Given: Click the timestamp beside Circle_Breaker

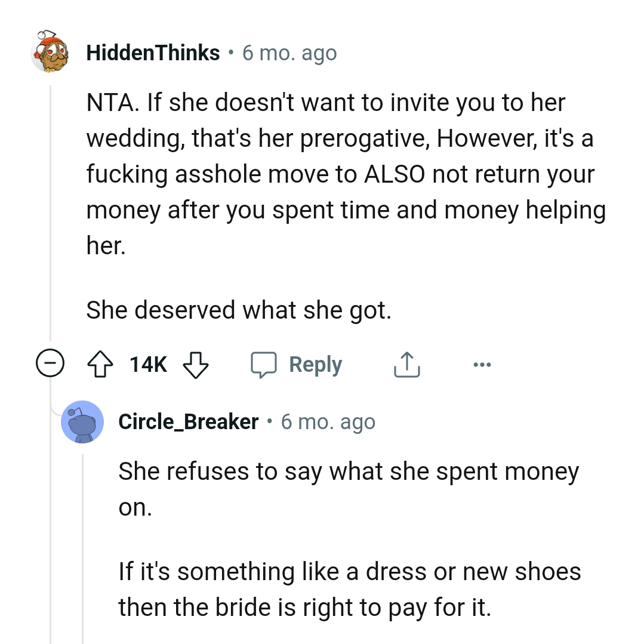Looking at the screenshot, I should [328, 421].
